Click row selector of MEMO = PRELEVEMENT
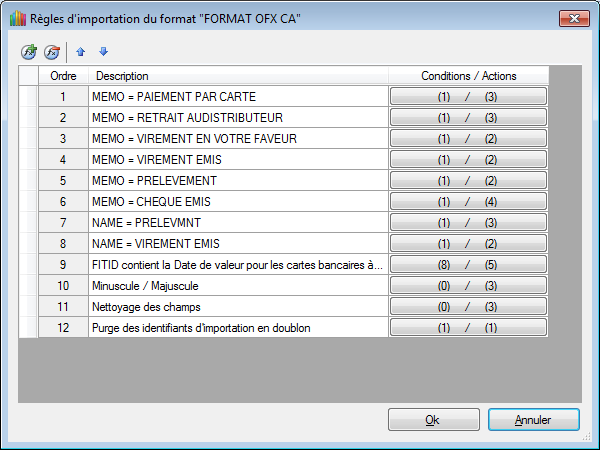 [x=28, y=181]
